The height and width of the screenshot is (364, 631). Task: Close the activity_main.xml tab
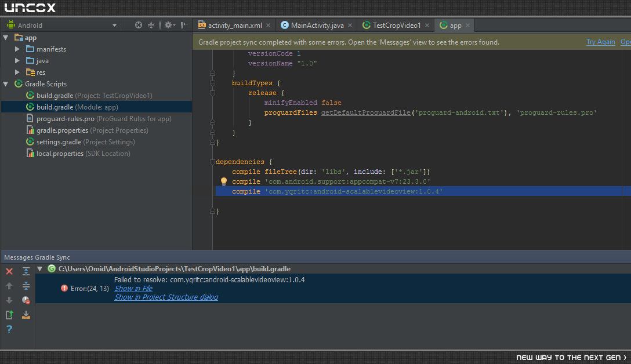269,26
